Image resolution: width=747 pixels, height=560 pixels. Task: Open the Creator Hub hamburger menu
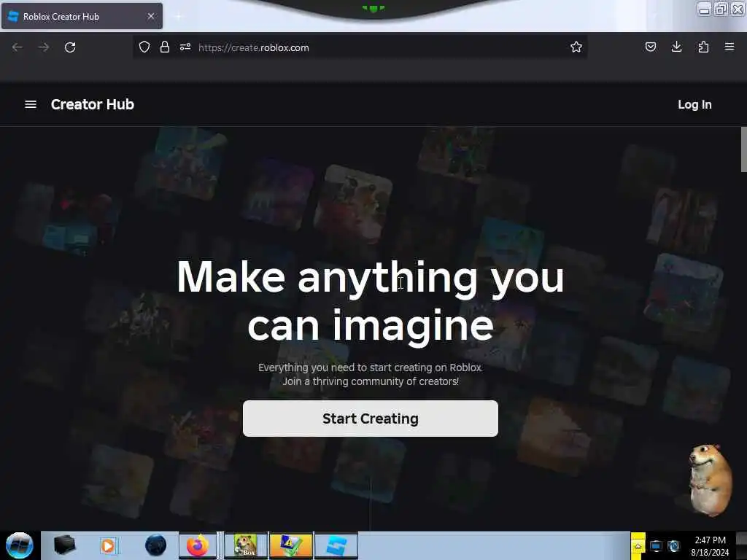[31, 104]
